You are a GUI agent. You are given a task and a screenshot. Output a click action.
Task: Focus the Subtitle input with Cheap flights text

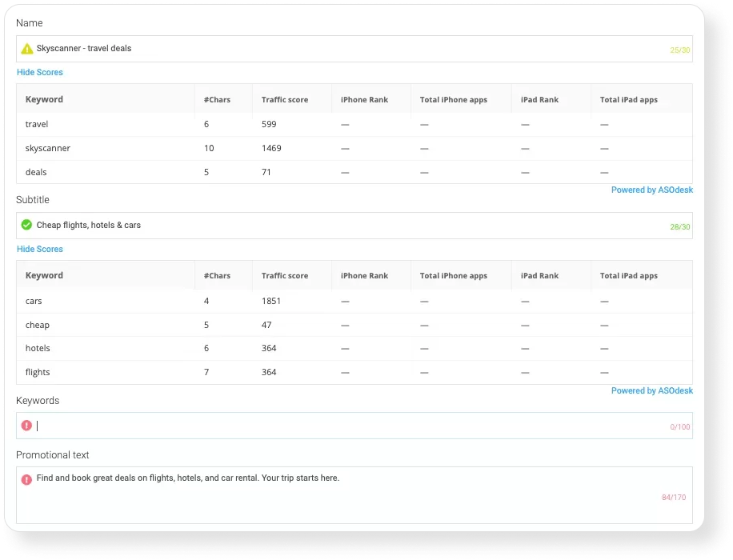pyautogui.click(x=354, y=226)
